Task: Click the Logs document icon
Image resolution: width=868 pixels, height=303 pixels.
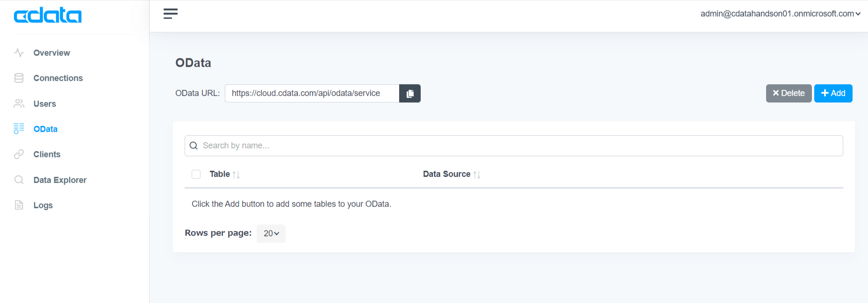Action: (x=19, y=205)
